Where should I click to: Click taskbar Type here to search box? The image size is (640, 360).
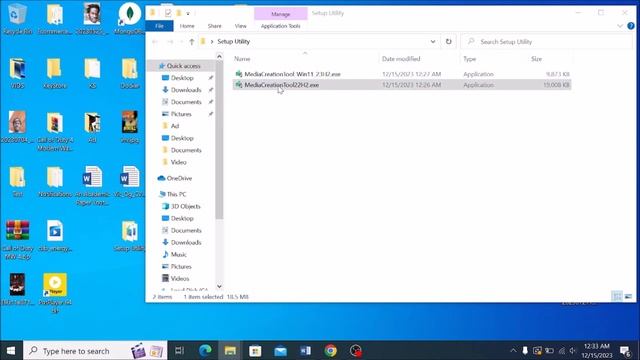click(95, 351)
